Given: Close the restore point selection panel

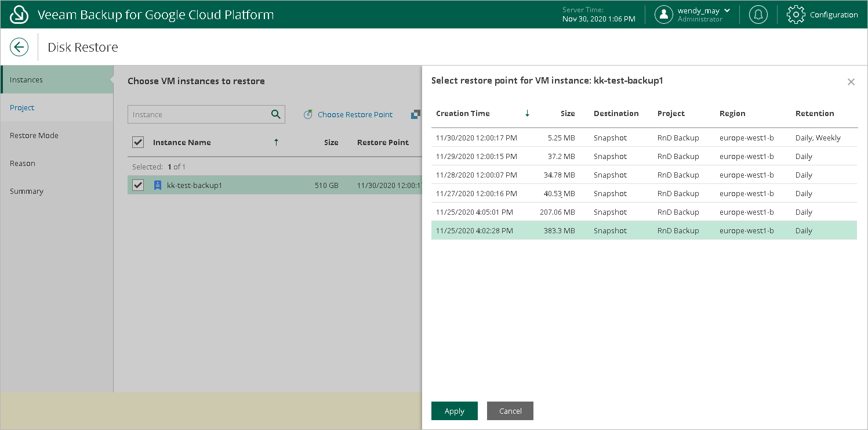Looking at the screenshot, I should point(851,82).
